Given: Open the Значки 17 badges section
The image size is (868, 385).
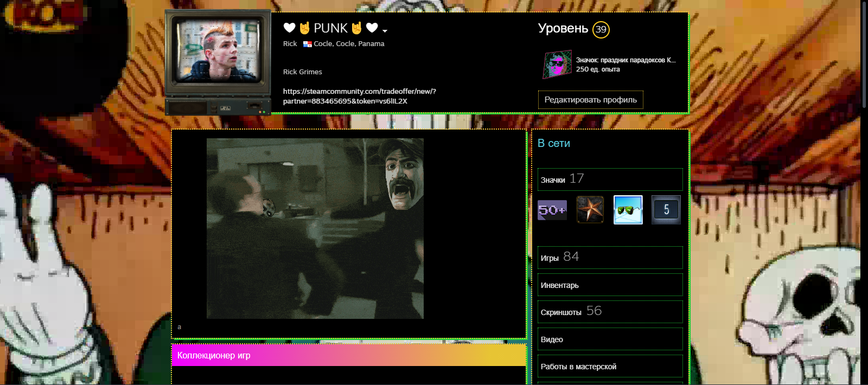Looking at the screenshot, I should coord(610,179).
